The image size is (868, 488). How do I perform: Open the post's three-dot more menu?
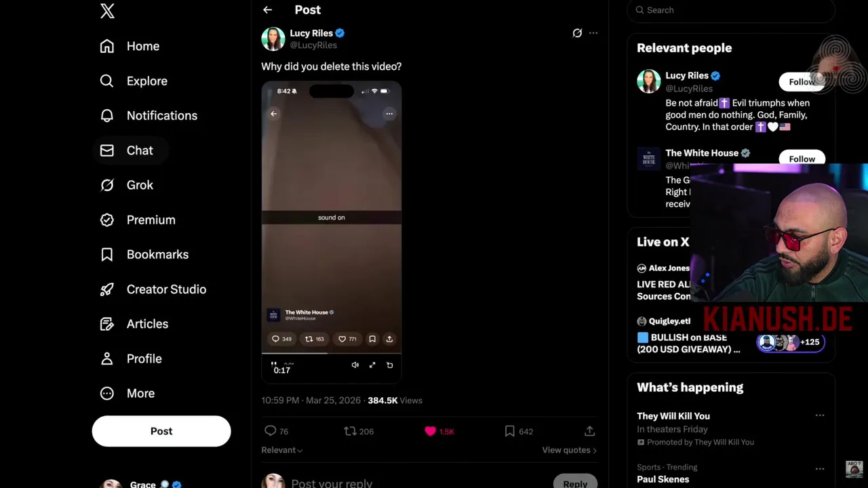coord(593,33)
